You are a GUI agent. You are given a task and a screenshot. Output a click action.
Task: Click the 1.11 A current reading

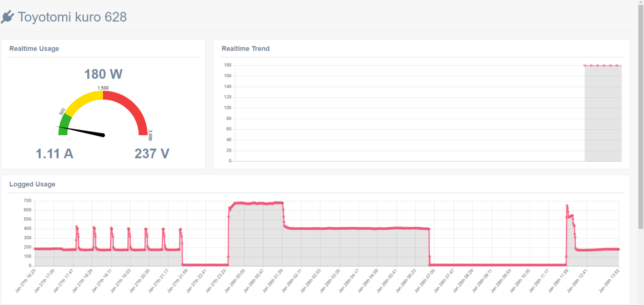[54, 154]
